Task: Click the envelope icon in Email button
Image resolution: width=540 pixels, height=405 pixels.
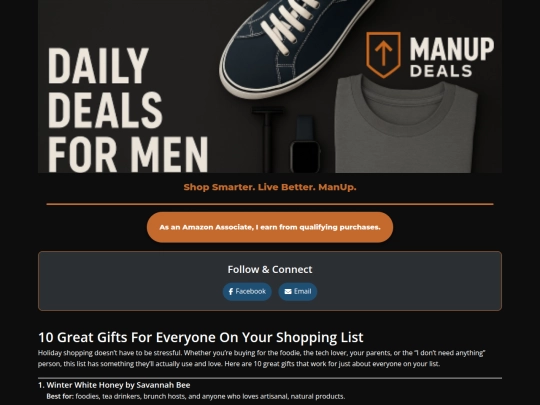Action: (288, 292)
